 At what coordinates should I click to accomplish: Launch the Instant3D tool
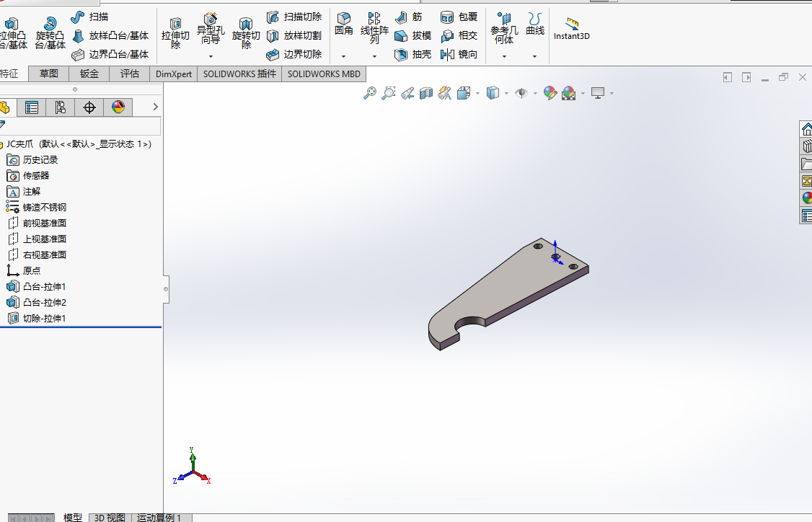[x=571, y=29]
